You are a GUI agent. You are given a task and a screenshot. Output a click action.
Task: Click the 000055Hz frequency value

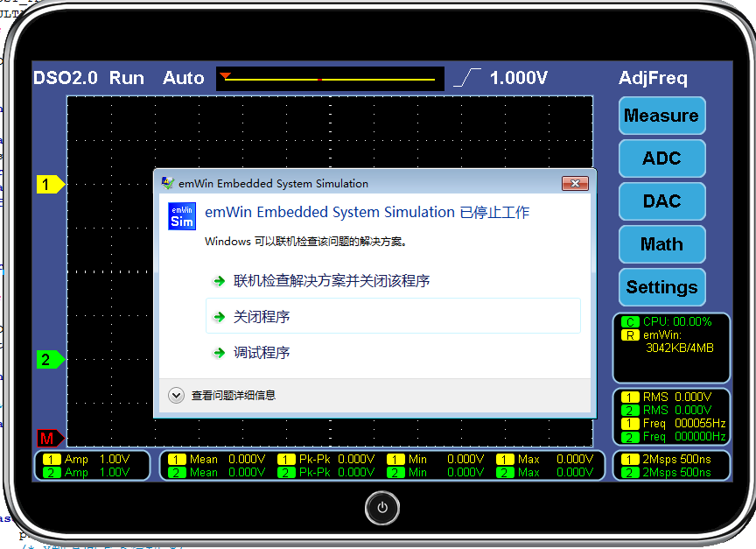700,424
